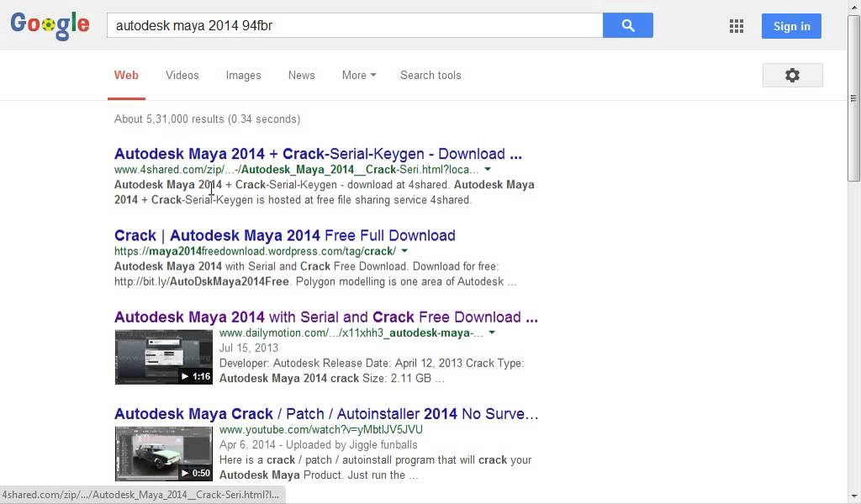Sign in to Google account

click(x=791, y=26)
